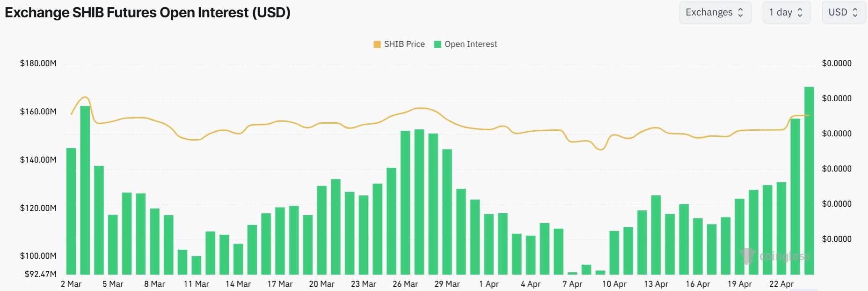The width and height of the screenshot is (868, 291).
Task: Click the chart title text
Action: click(x=147, y=13)
